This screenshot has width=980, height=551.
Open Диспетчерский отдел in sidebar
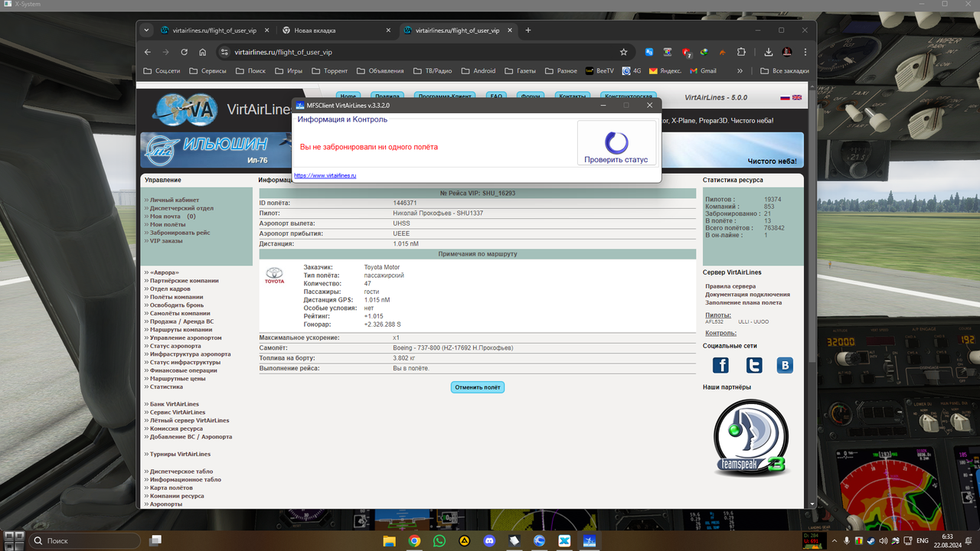[x=181, y=208]
